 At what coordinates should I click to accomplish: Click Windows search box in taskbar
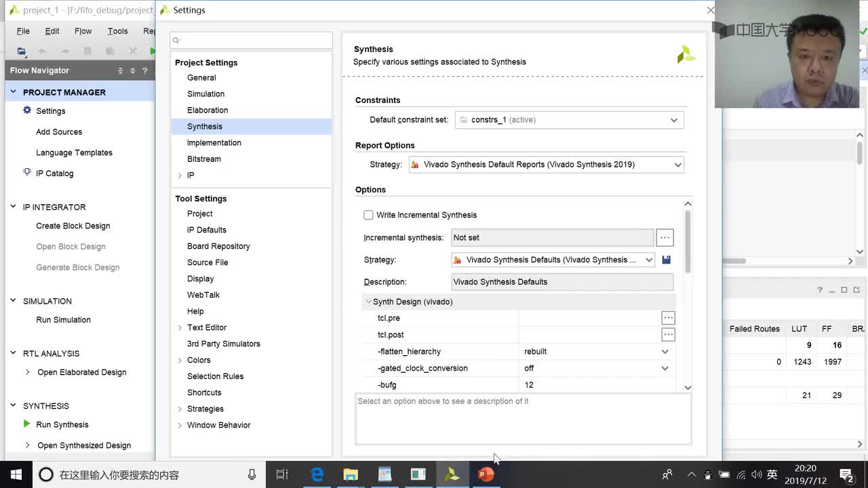(149, 474)
